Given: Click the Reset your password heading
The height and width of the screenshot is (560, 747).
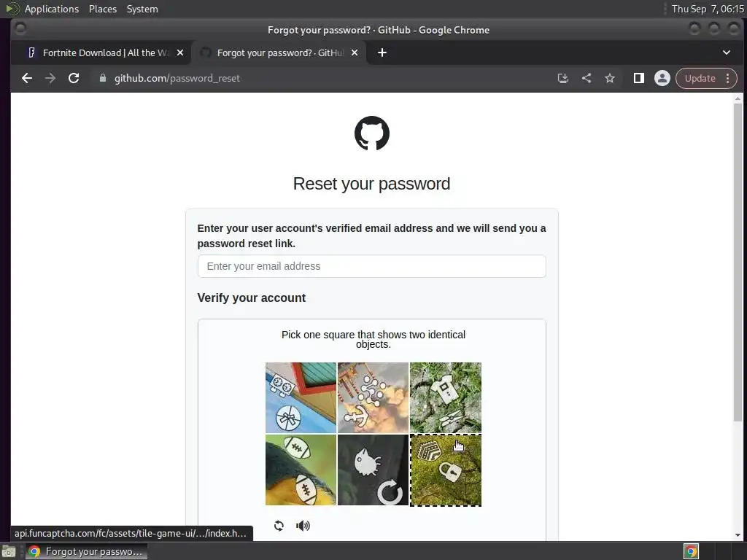Looking at the screenshot, I should tap(371, 184).
